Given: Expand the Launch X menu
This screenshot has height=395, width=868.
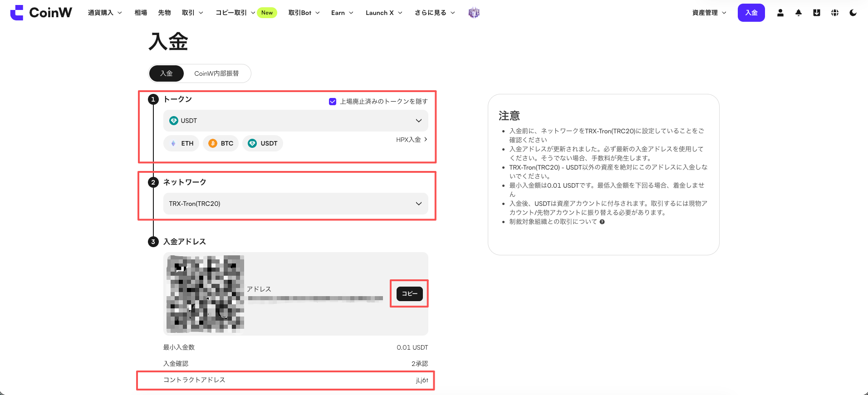Looking at the screenshot, I should click(x=384, y=13).
